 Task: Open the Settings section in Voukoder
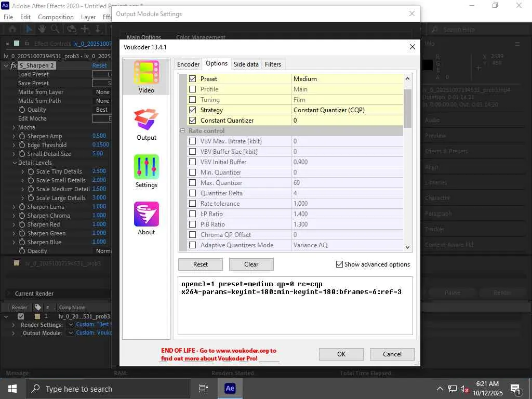point(146,171)
